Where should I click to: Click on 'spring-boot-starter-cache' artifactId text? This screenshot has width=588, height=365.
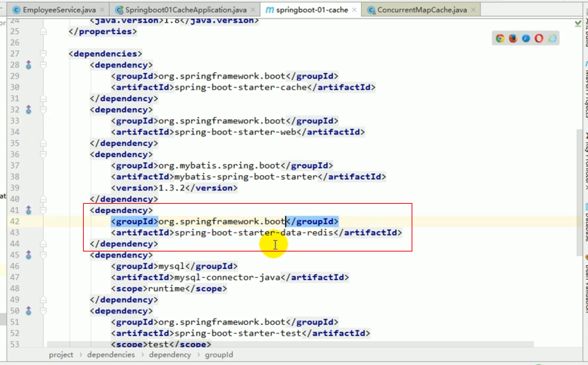pyautogui.click(x=241, y=87)
